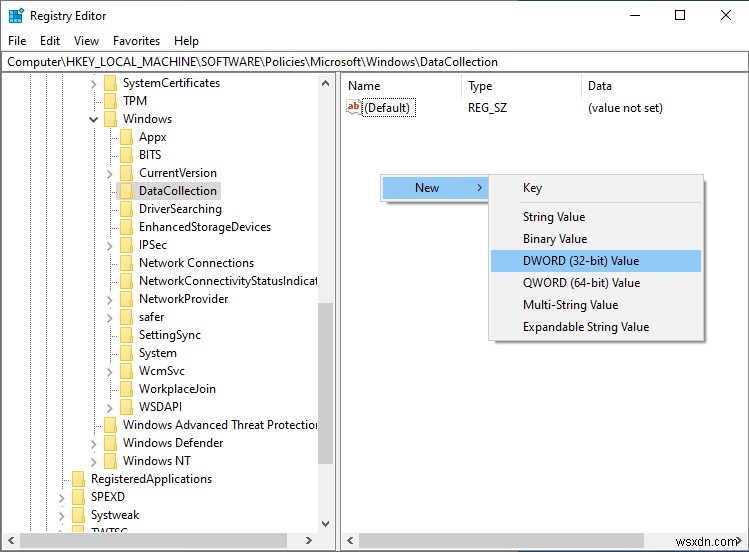This screenshot has width=749, height=552.
Task: Click the (Default) string value icon
Action: 353,107
